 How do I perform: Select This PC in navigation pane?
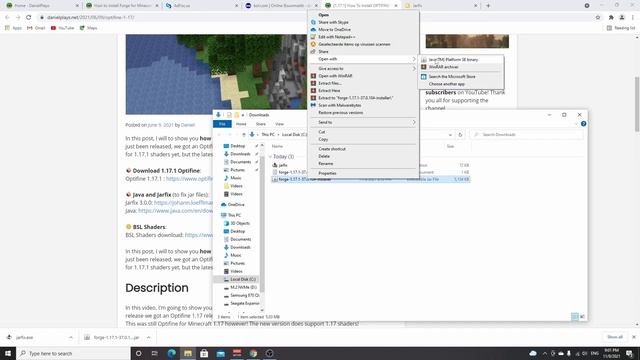pyautogui.click(x=234, y=215)
